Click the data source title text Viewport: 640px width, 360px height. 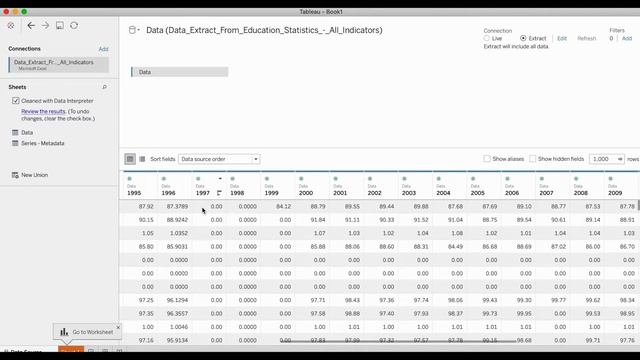click(264, 30)
